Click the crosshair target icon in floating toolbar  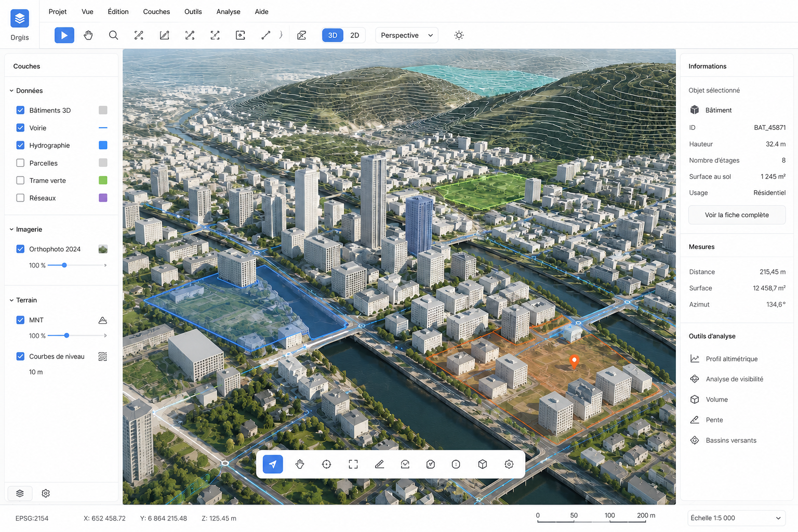326,464
